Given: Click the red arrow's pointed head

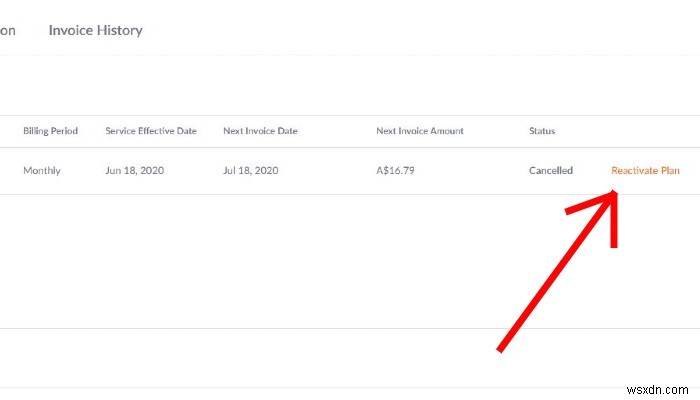Looking at the screenshot, I should (x=612, y=195).
